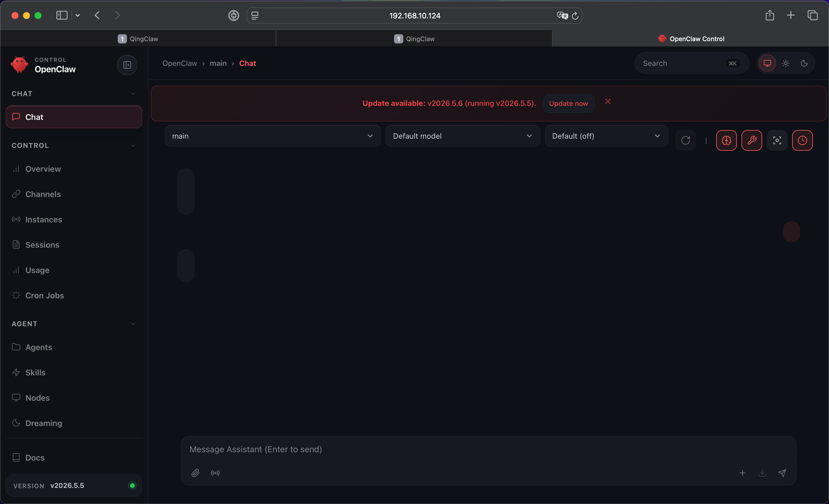Open the Usage page
This screenshot has width=829, height=504.
click(74, 270)
